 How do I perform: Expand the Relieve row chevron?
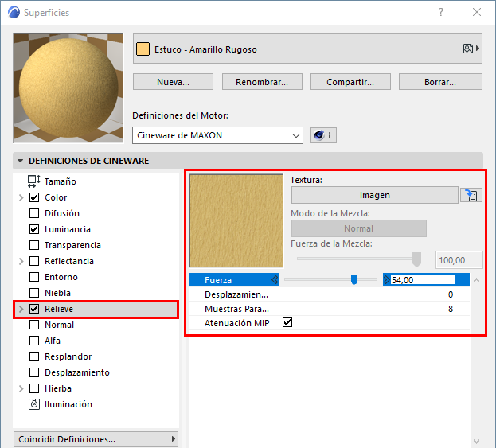pos(21,309)
